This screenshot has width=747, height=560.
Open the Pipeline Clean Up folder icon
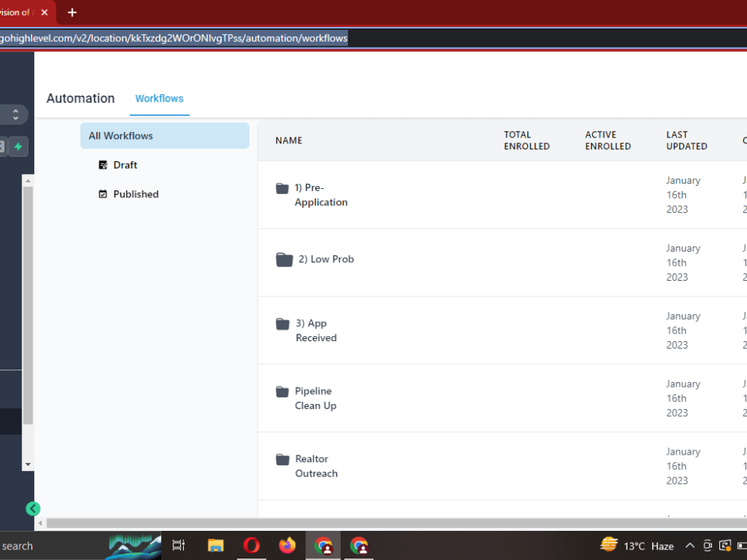282,391
